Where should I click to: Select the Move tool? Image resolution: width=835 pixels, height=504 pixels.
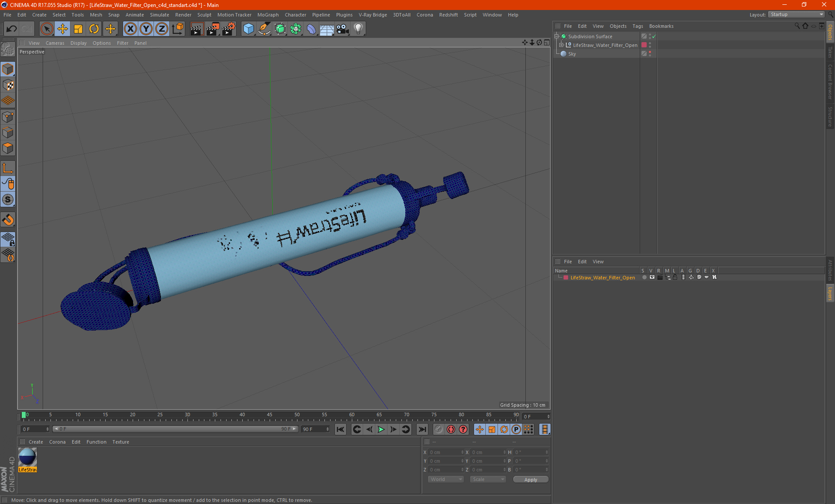point(63,29)
